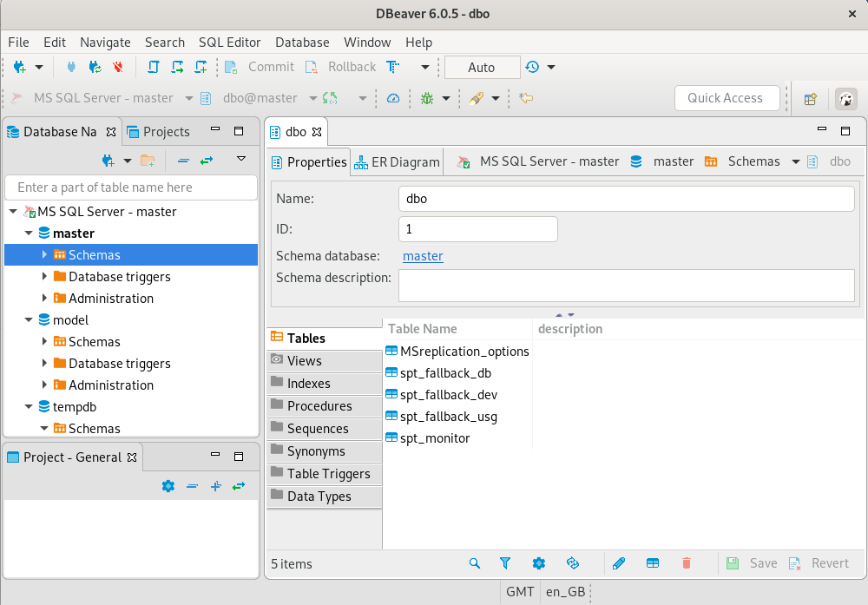Click Link with Editor icon in Project - General panel
The image size is (868, 605).
pyautogui.click(x=239, y=486)
